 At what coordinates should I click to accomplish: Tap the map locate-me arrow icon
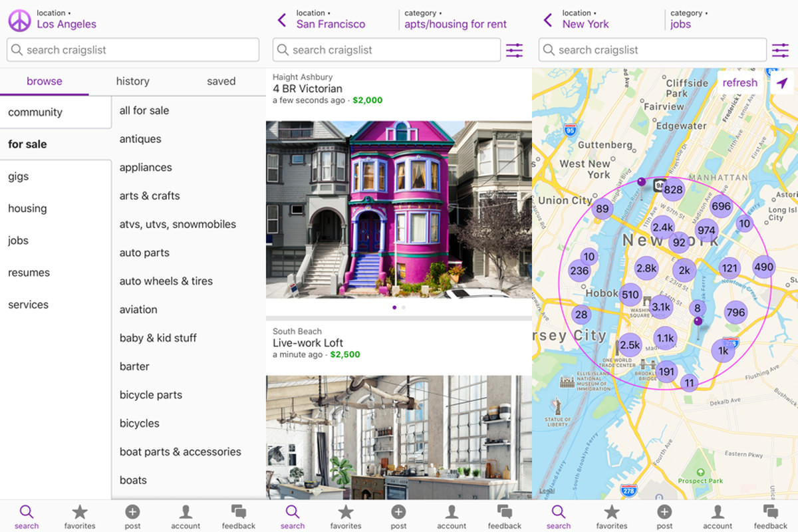click(x=781, y=83)
